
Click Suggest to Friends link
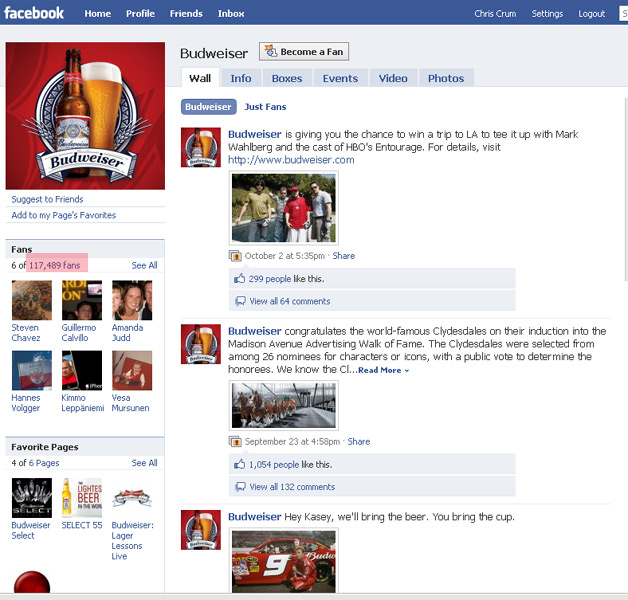point(47,199)
